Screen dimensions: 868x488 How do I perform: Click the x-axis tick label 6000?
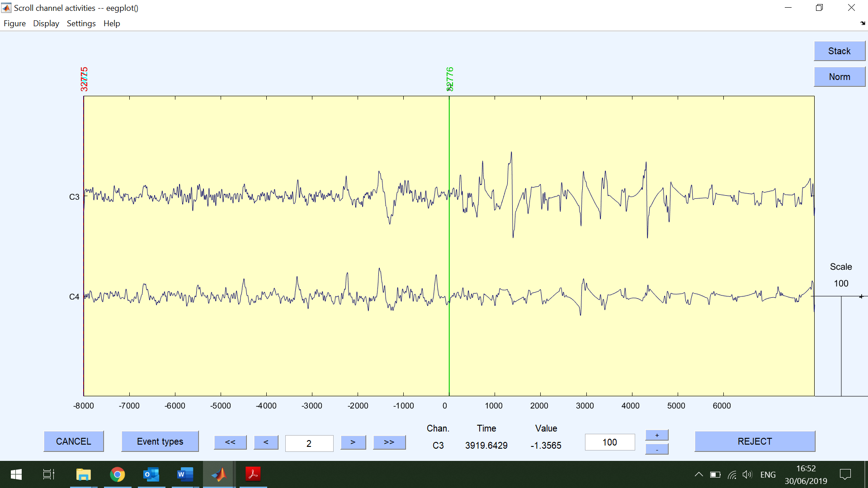tap(722, 406)
